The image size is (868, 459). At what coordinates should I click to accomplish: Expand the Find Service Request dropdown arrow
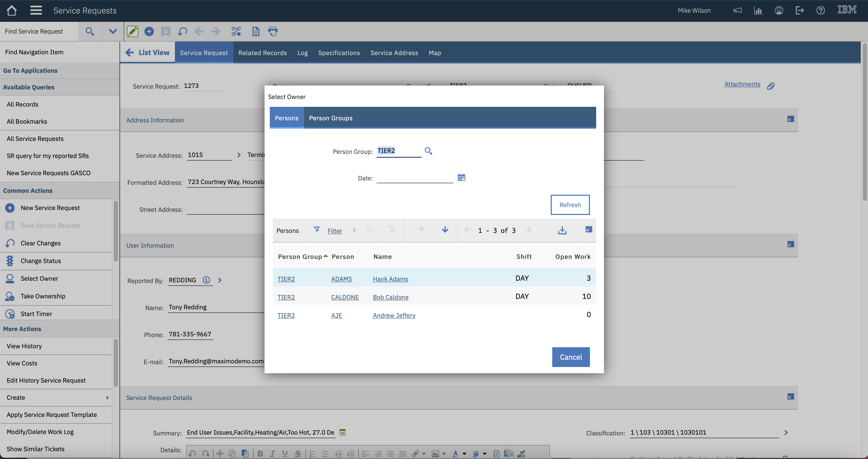coord(113,31)
